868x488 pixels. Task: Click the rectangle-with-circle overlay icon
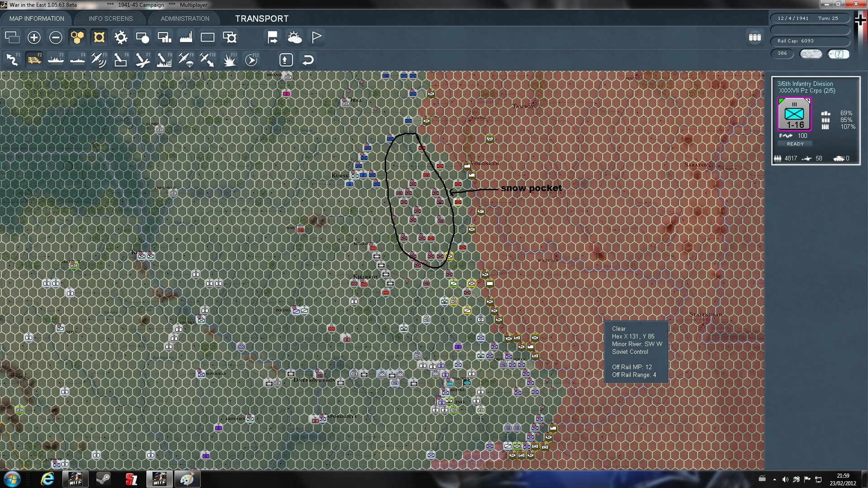click(142, 38)
